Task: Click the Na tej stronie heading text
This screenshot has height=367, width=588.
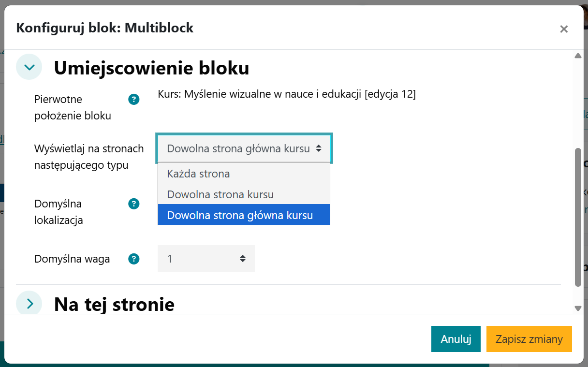Action: tap(114, 304)
